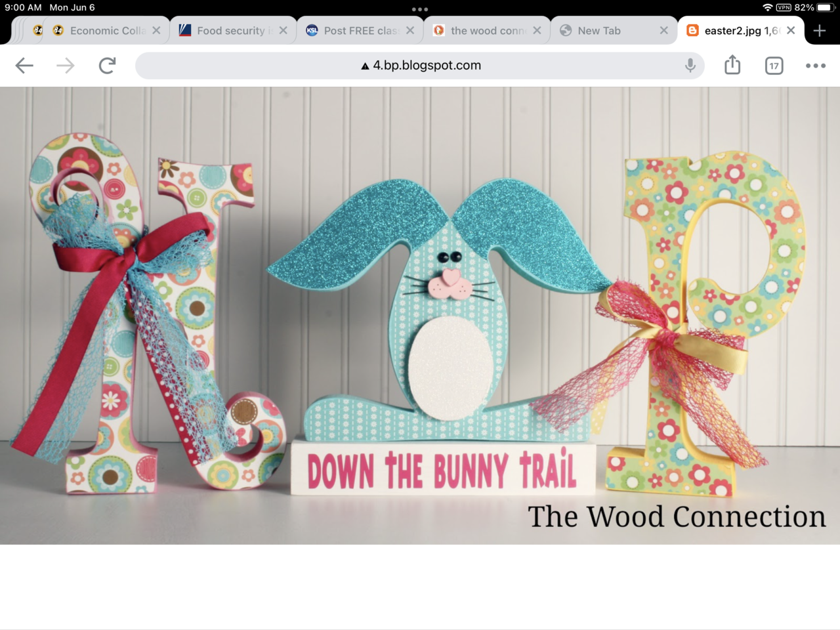Image resolution: width=840 pixels, height=630 pixels.
Task: Open the browser three-dot menu
Action: click(x=815, y=66)
